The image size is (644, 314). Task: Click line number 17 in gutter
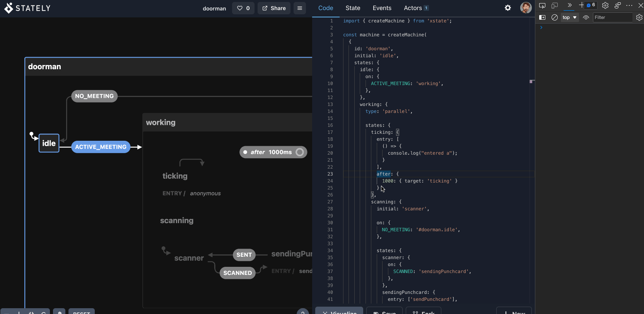pyautogui.click(x=330, y=132)
